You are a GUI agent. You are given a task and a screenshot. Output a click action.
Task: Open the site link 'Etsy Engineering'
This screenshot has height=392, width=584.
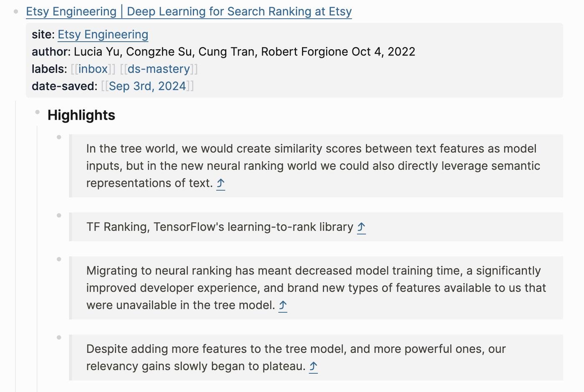click(x=103, y=35)
